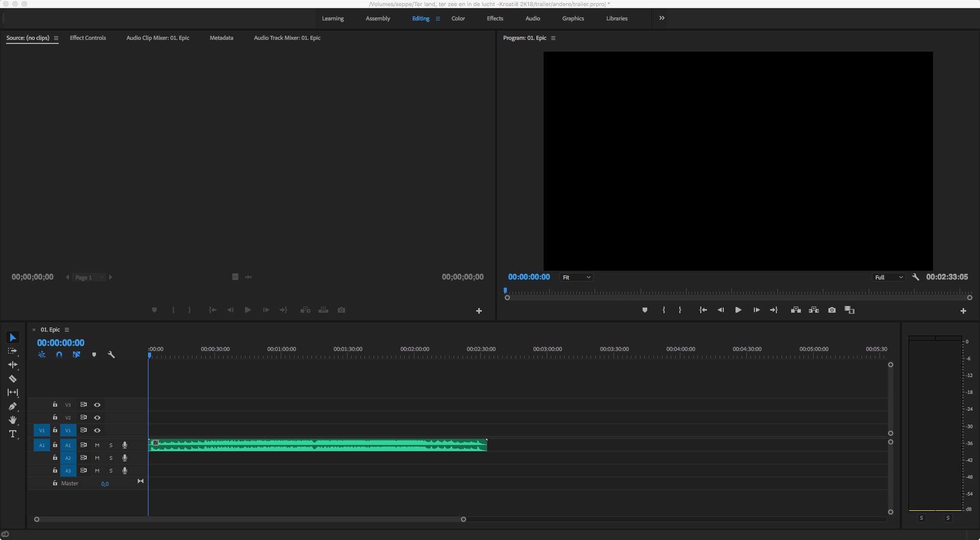Add Marker in Program monitor
This screenshot has height=540, width=980.
645,310
